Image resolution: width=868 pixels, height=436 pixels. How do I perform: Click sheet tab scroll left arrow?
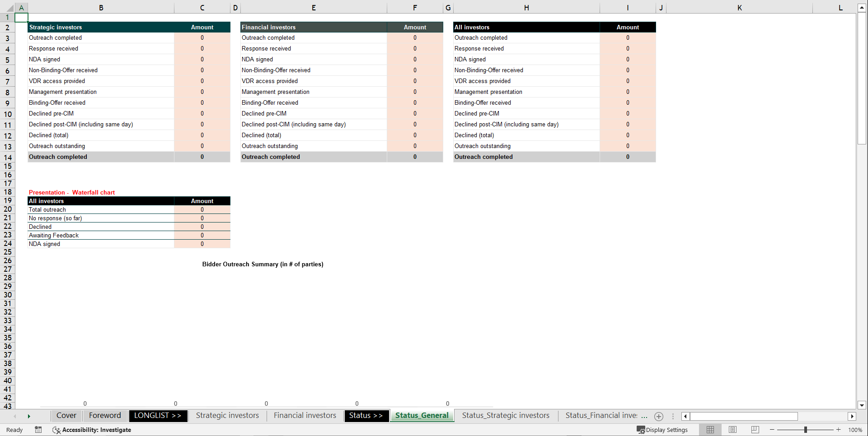(x=15, y=416)
